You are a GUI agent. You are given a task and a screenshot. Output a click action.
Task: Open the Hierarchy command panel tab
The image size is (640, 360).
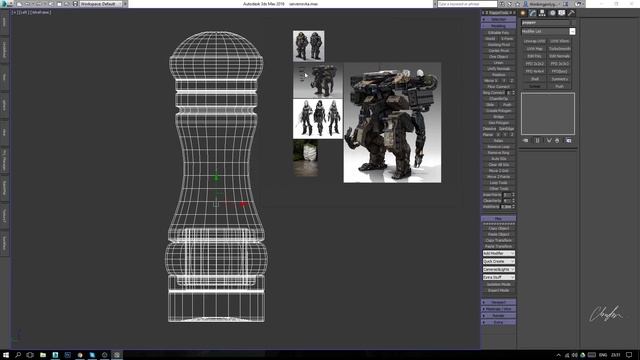point(542,13)
